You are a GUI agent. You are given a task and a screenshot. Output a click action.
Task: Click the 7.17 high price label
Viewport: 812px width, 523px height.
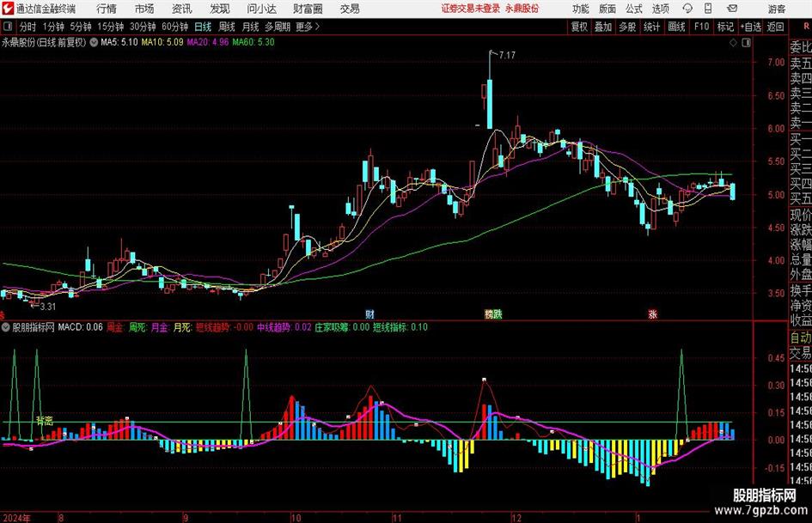coord(507,55)
